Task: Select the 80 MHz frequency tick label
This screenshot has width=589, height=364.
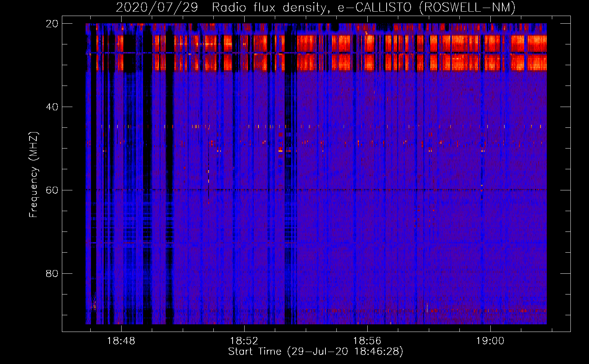Action: [x=52, y=273]
